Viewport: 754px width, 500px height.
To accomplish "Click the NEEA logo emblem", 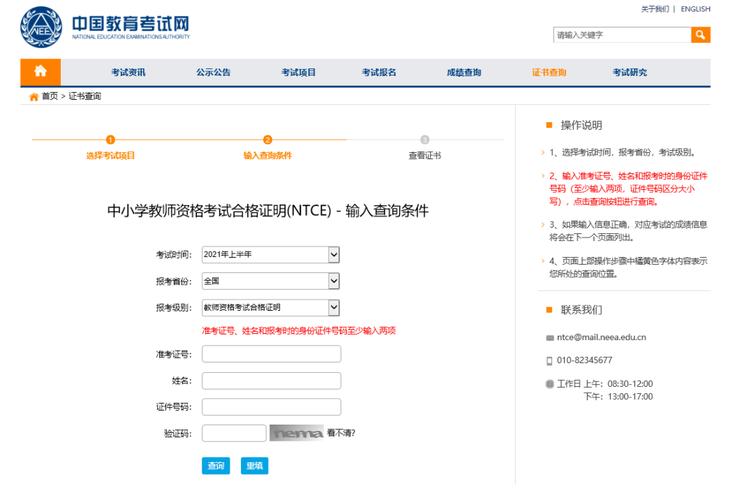I will click(41, 27).
